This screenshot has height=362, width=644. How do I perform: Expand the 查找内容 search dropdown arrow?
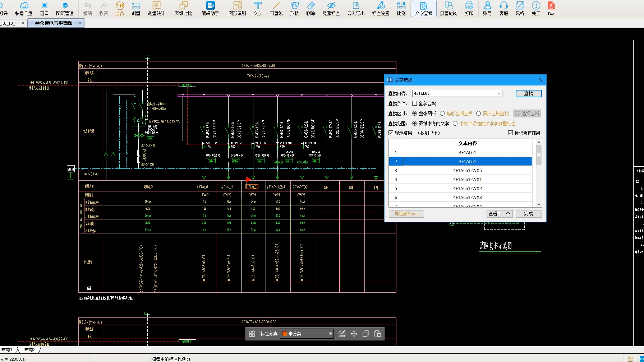coord(499,93)
